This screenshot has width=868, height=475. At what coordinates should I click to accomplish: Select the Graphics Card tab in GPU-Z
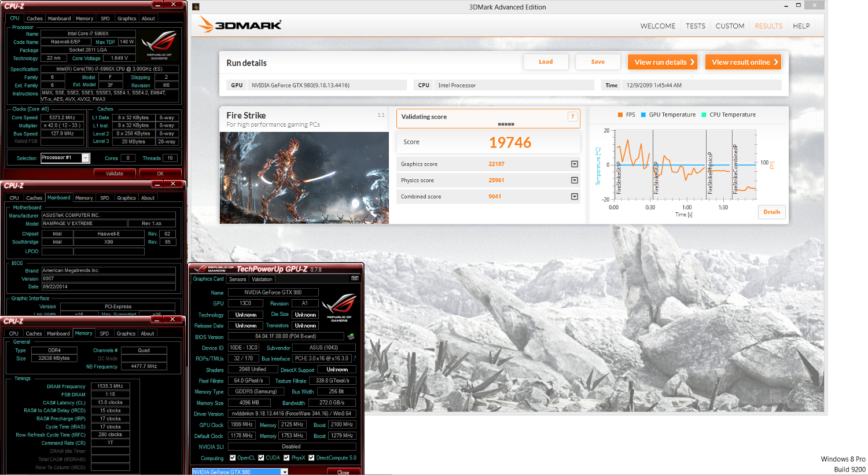[x=208, y=279]
